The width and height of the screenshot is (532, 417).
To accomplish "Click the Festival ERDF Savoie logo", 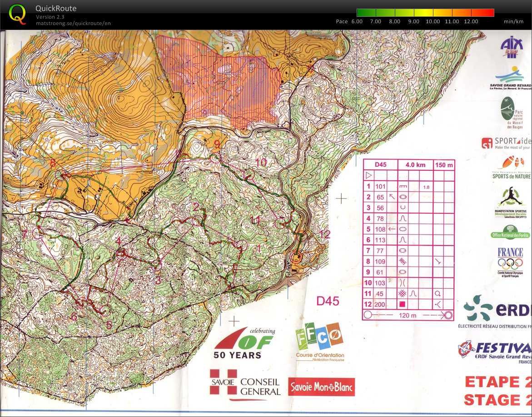I will (494, 352).
